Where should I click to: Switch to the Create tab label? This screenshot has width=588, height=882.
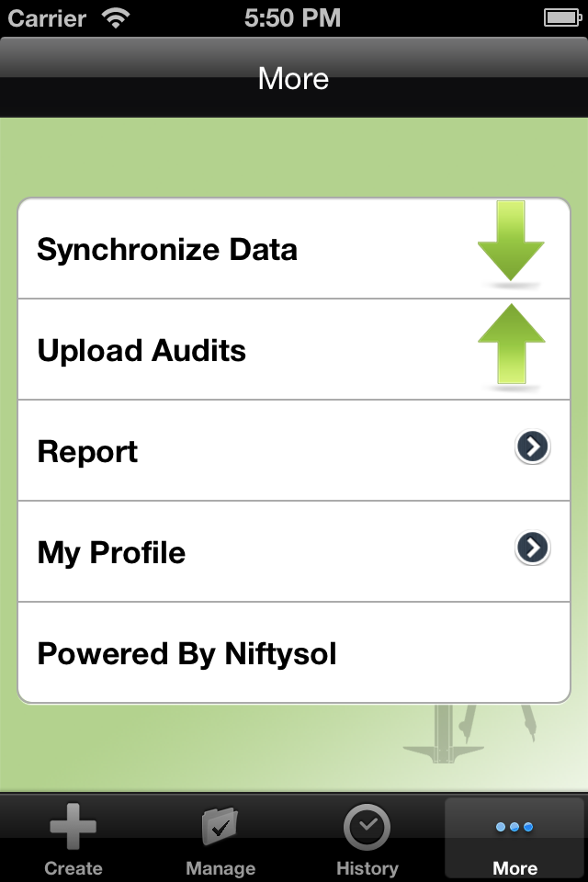pos(73,868)
